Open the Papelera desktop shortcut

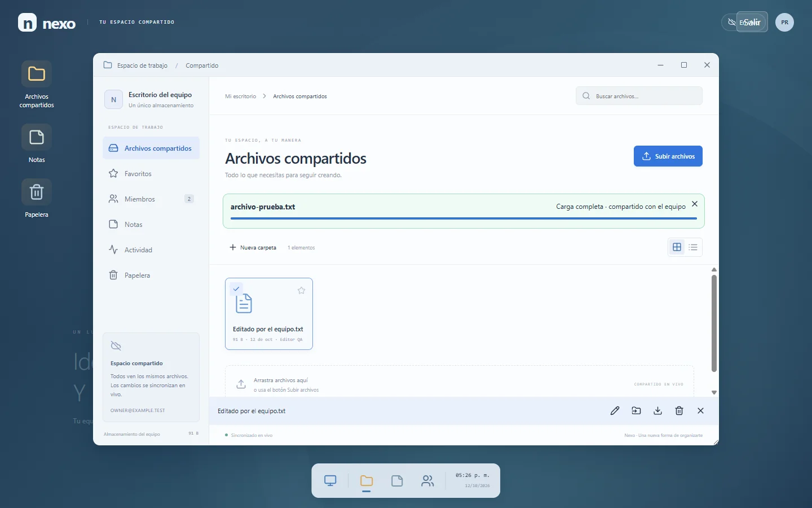coord(37,198)
